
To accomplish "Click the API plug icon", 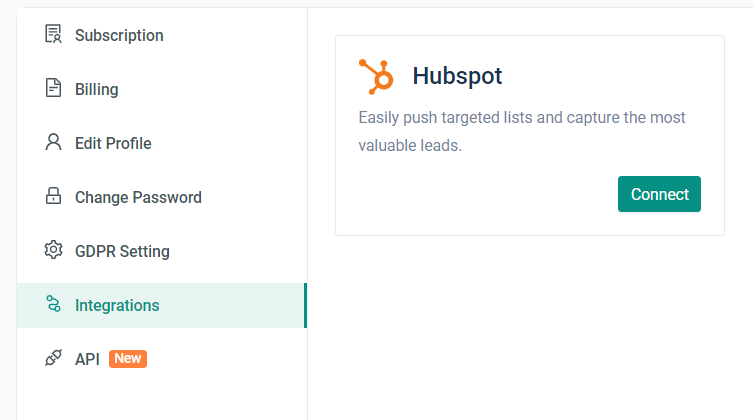I will point(54,359).
